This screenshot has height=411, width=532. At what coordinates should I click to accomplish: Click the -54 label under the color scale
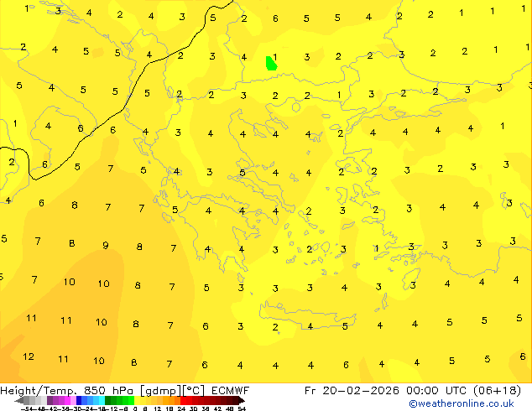(27, 408)
